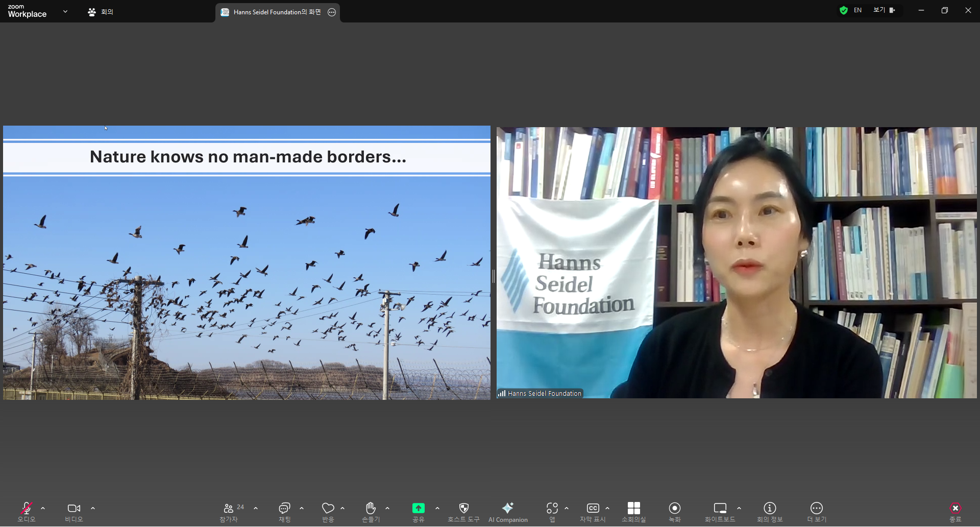Launch AI Companion
The width and height of the screenshot is (980, 527).
tap(507, 509)
